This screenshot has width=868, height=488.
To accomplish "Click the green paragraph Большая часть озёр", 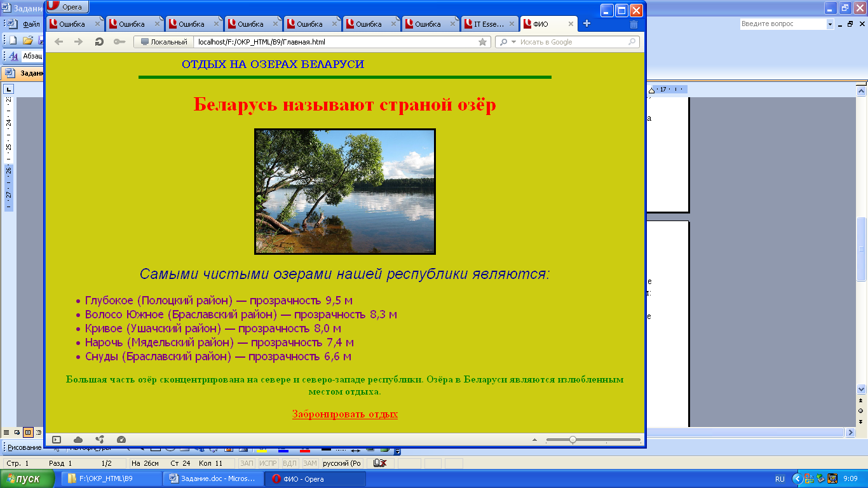I will (345, 385).
